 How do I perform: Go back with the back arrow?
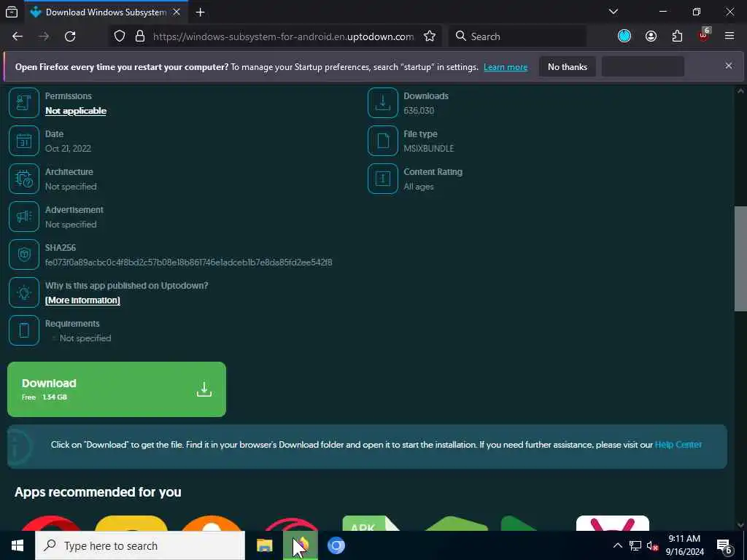click(x=18, y=36)
